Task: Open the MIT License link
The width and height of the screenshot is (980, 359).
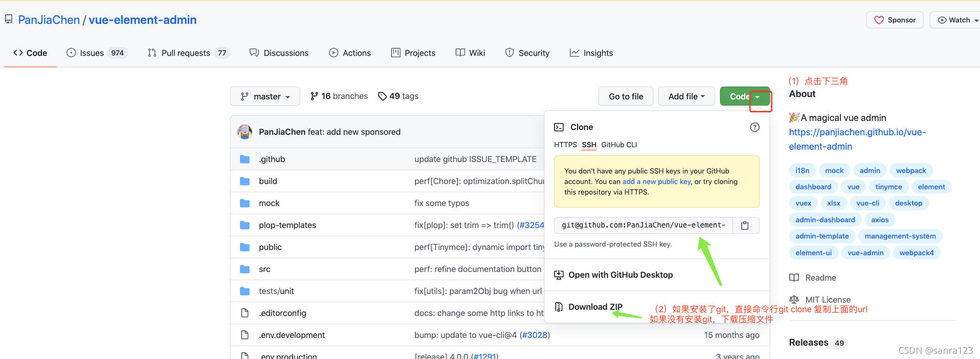Action: point(828,300)
